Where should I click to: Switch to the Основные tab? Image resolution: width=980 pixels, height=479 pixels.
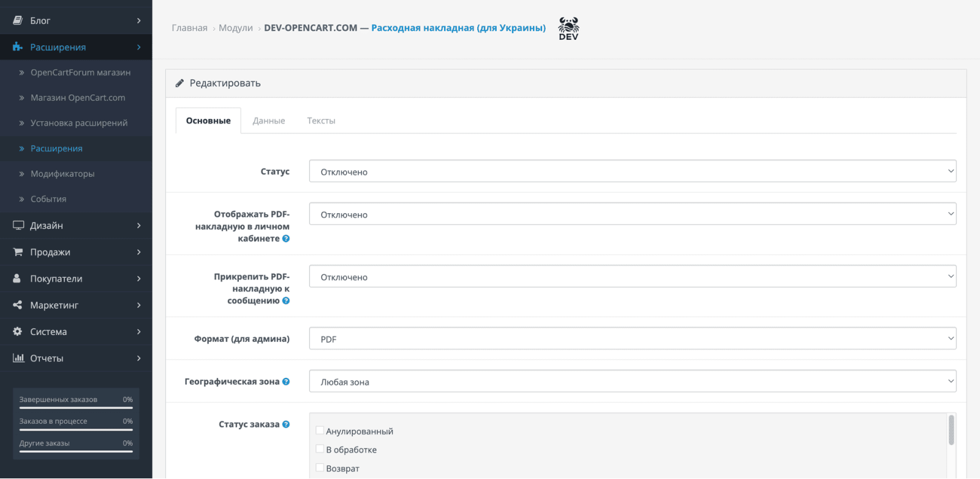click(x=208, y=121)
